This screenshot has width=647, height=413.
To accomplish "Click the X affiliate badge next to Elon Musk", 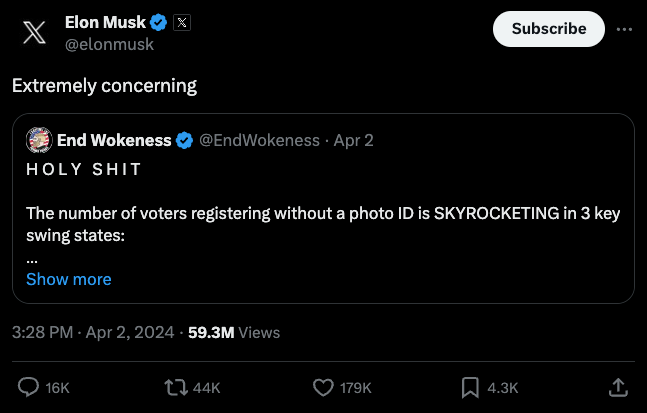I will pyautogui.click(x=182, y=22).
